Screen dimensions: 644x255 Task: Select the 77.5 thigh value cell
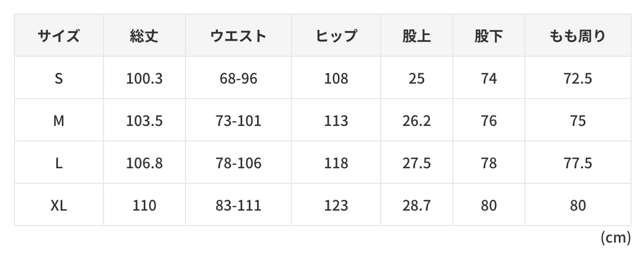click(x=578, y=163)
